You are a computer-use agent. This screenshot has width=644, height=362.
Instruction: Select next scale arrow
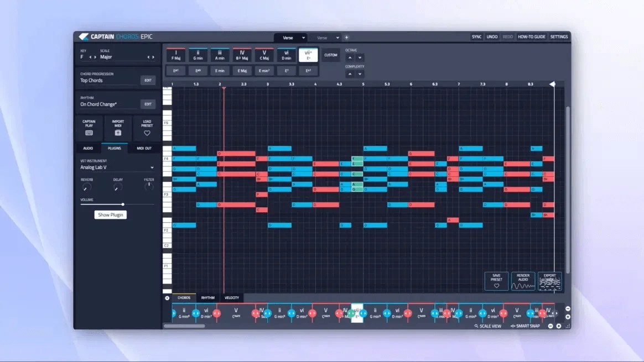point(153,57)
